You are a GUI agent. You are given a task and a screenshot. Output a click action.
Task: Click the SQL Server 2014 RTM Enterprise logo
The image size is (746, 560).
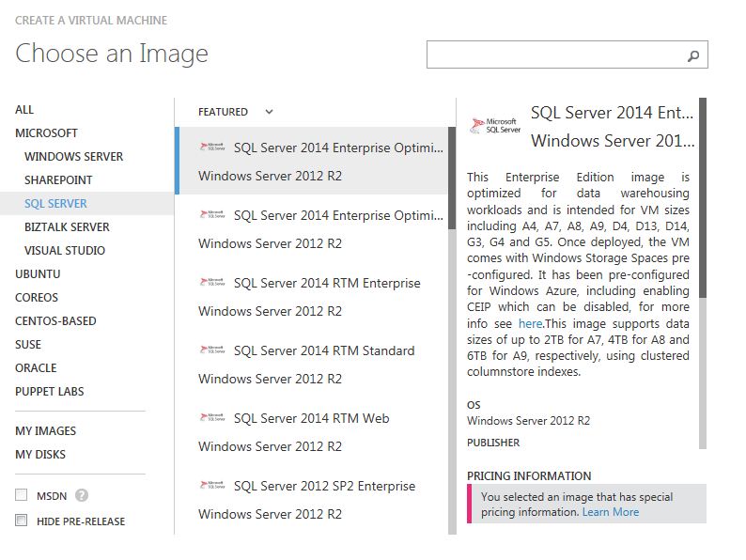point(212,282)
